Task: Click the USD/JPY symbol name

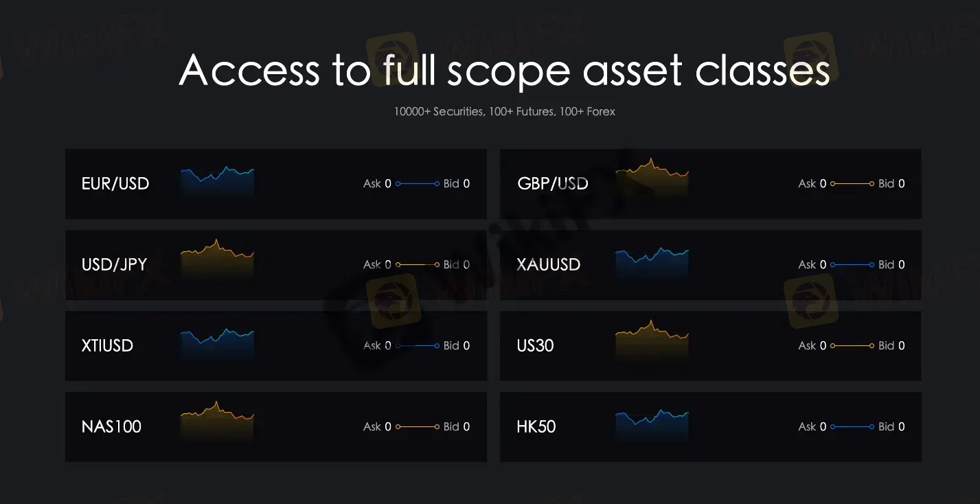Action: click(115, 265)
